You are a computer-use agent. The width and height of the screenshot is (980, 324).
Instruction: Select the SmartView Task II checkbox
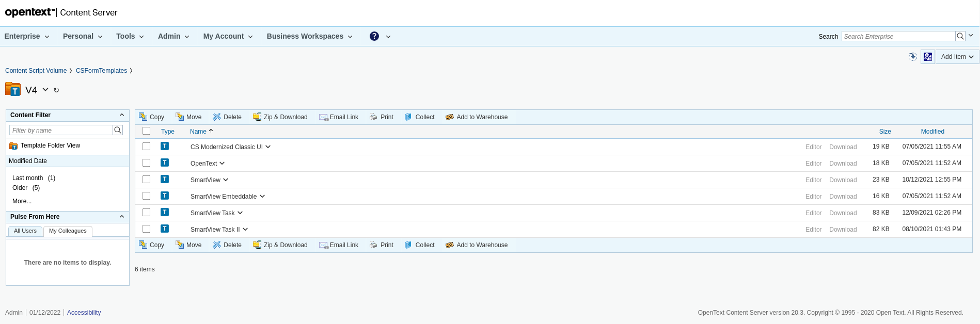(147, 229)
